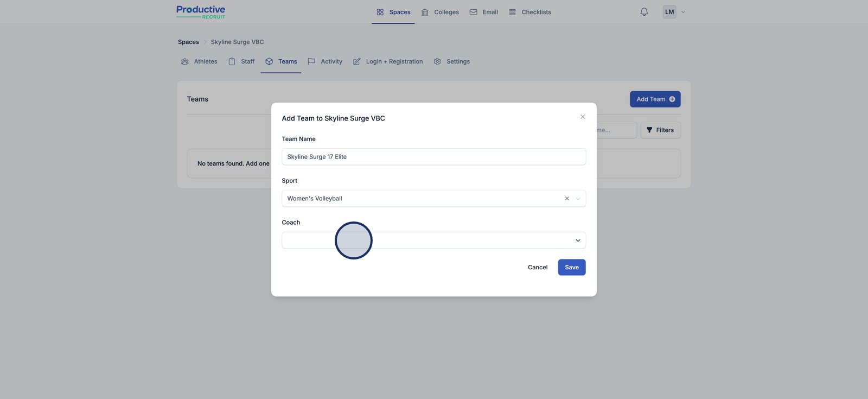Switch to the Athletes tab
Screen dimensions: 868x399
199,62
